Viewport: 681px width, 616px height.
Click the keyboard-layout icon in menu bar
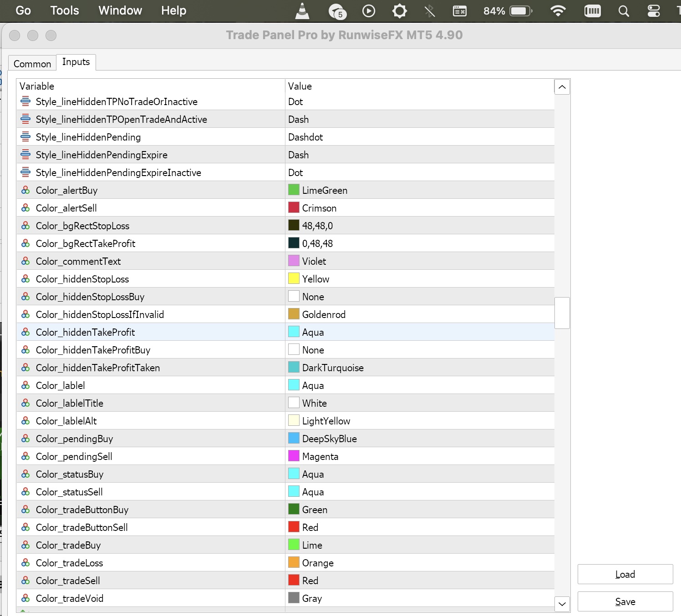click(x=460, y=11)
